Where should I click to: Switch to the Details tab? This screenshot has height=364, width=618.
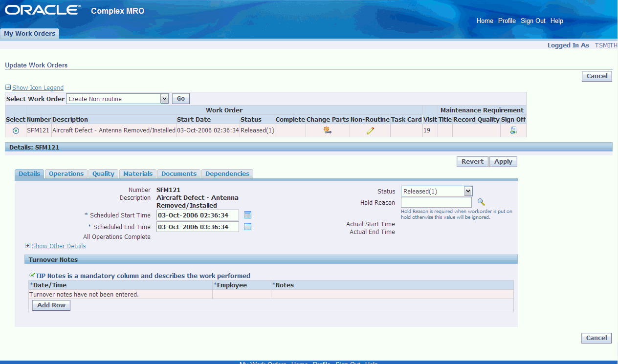coord(29,174)
